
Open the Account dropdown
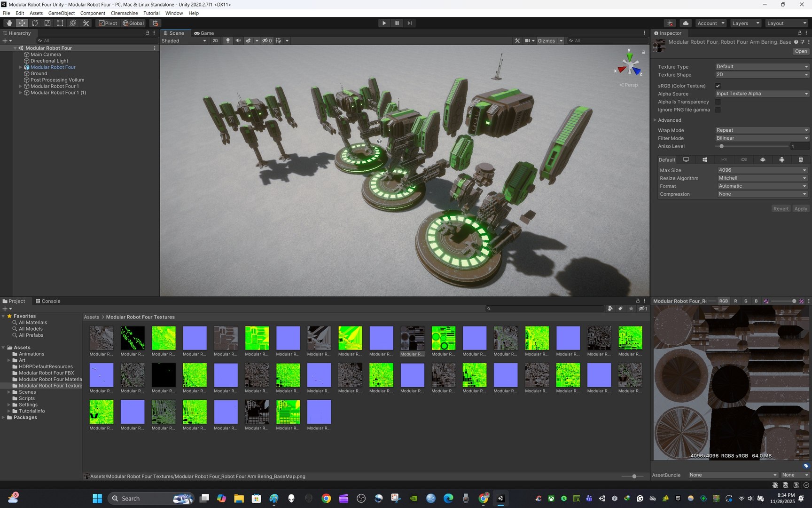(x=711, y=23)
